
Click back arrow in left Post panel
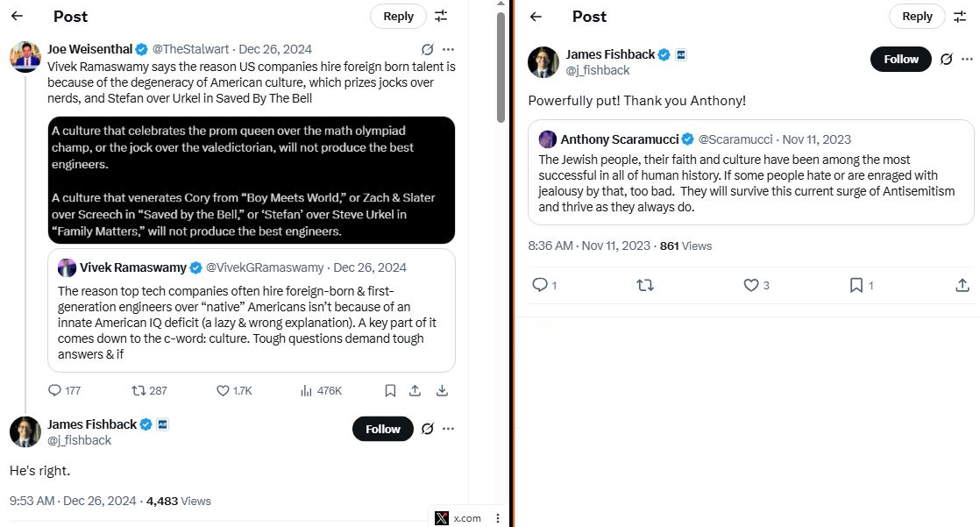click(17, 17)
